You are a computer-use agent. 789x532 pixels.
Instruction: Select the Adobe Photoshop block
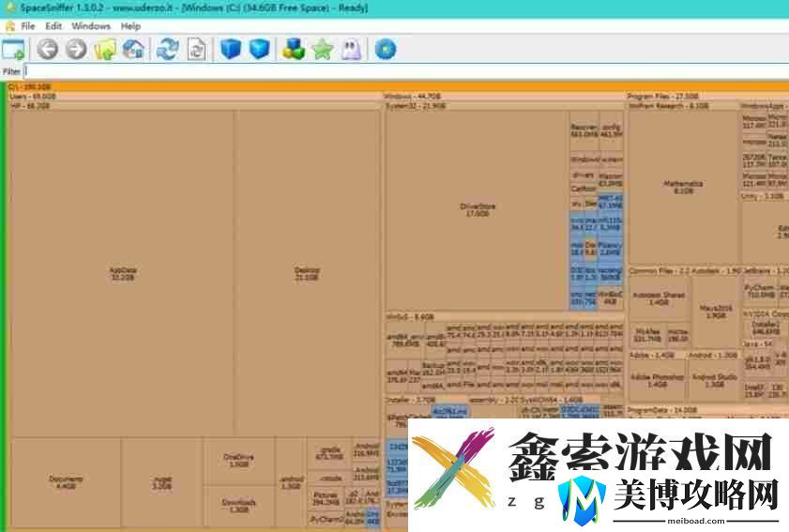click(x=657, y=380)
